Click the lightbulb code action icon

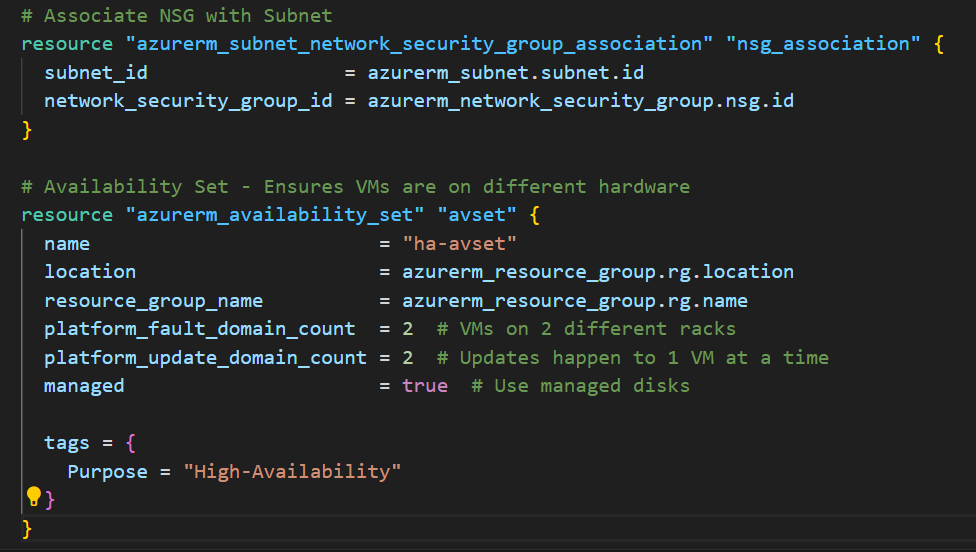click(x=33, y=497)
